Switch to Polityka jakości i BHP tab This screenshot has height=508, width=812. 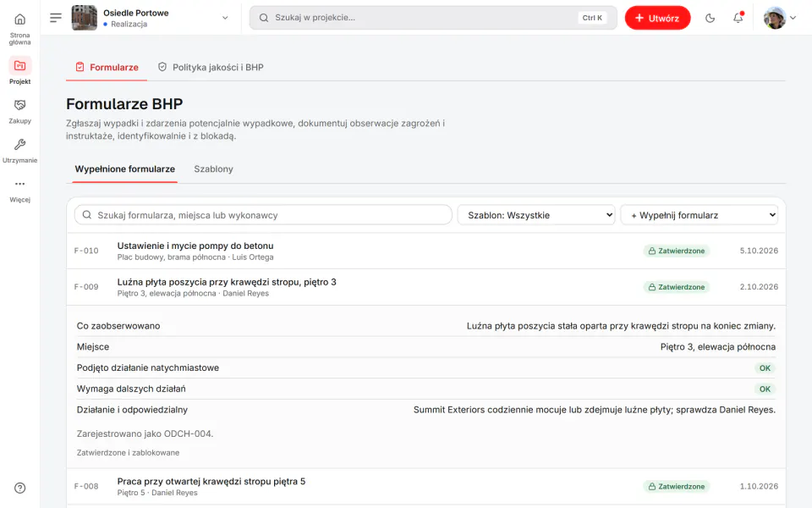(211, 68)
